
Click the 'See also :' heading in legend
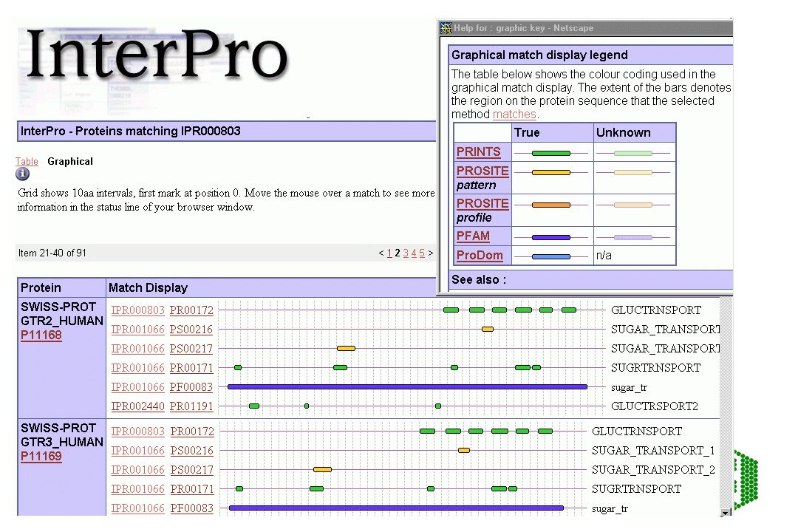[x=479, y=279]
